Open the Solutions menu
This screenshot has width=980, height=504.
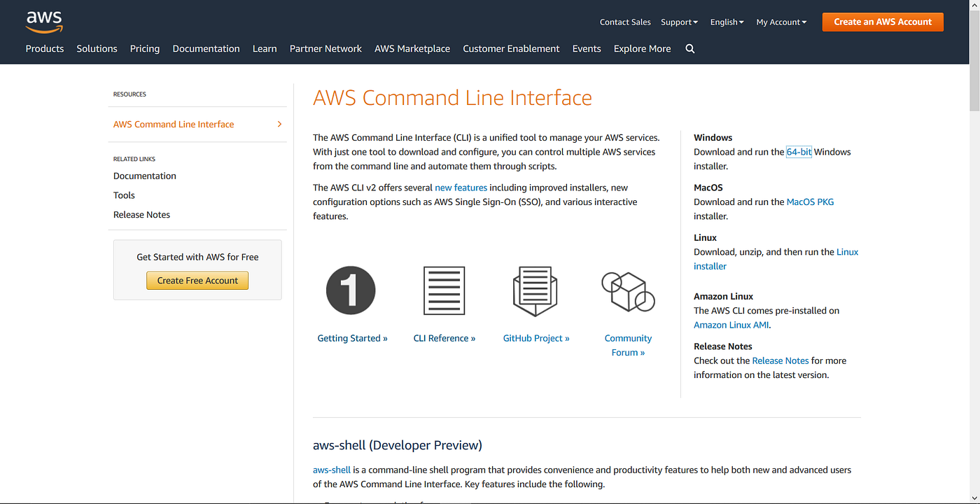[x=97, y=49]
